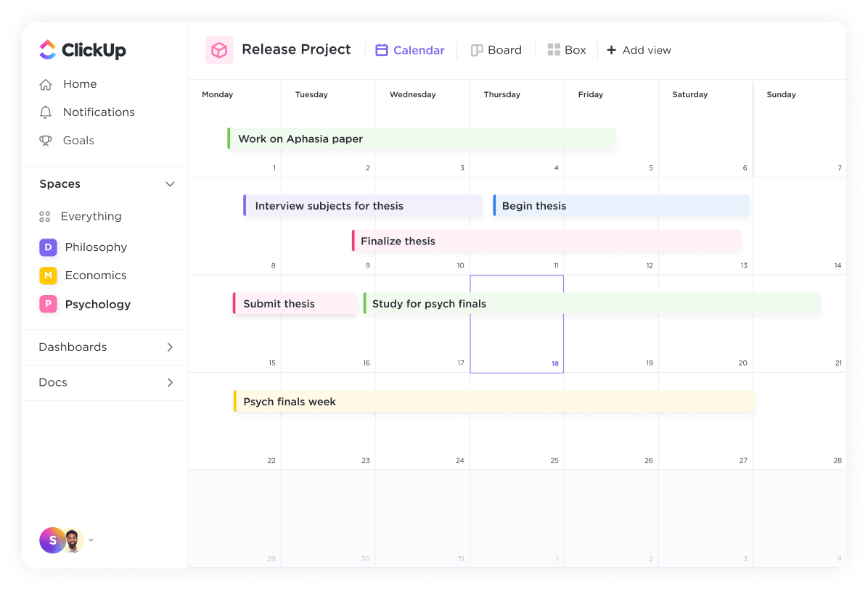The width and height of the screenshot is (868, 591).
Task: Switch to the Board view tab
Action: [496, 50]
